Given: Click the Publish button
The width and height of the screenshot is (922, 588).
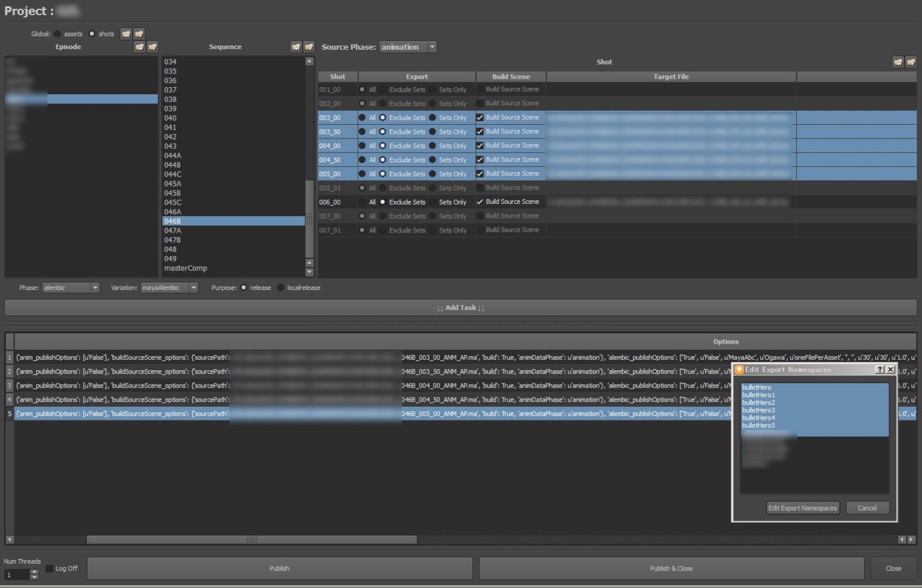Looking at the screenshot, I should point(280,568).
